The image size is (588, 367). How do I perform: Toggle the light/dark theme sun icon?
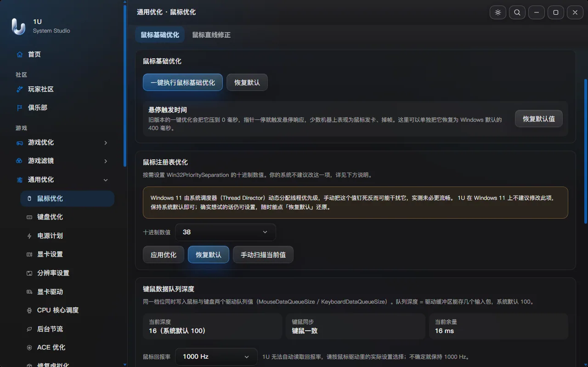(x=498, y=12)
